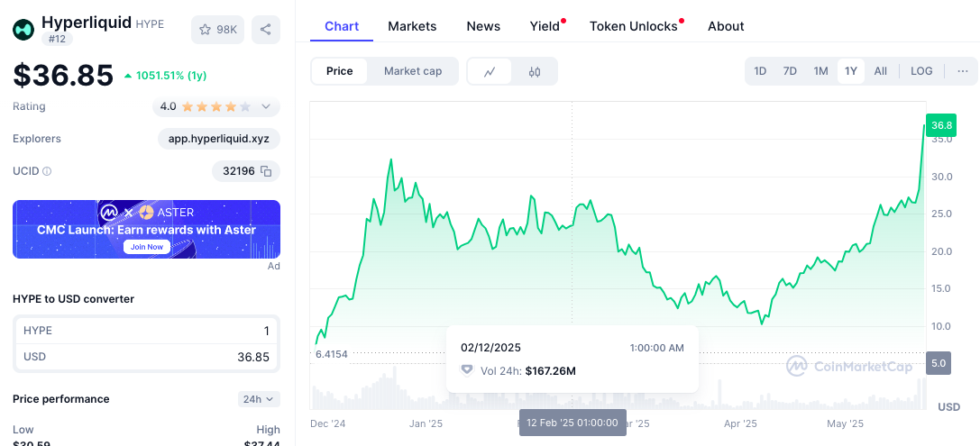Open the Markets tab

point(412,26)
